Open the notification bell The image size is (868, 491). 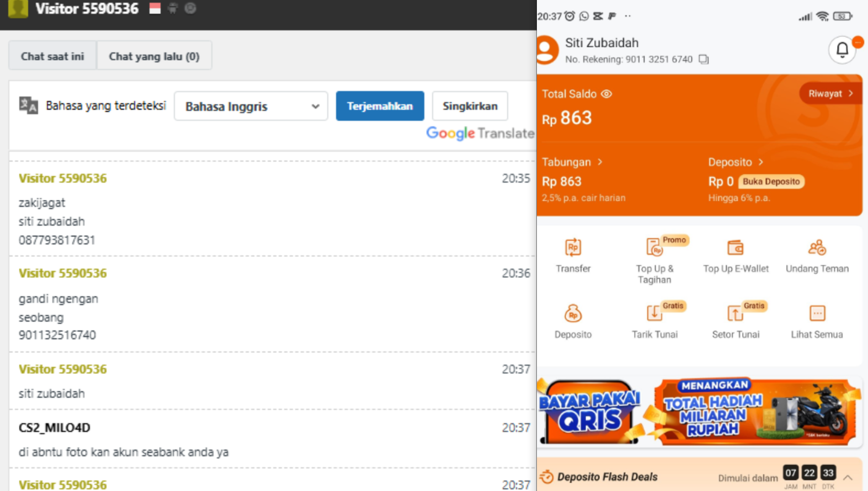(842, 50)
